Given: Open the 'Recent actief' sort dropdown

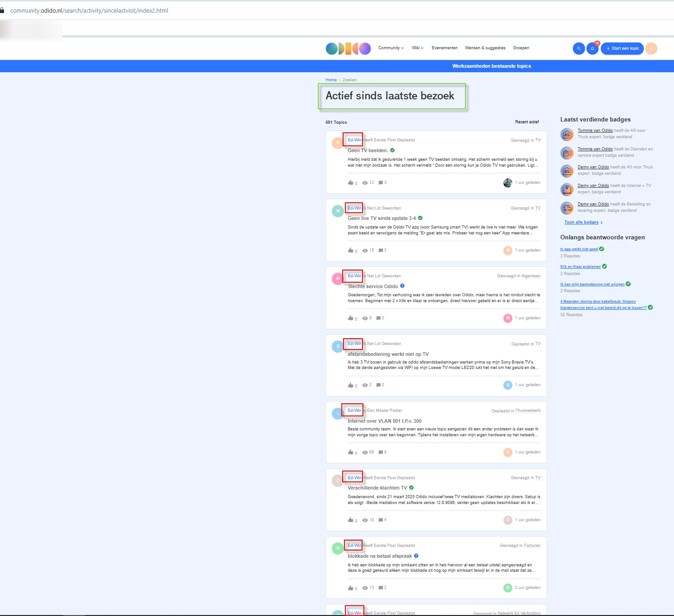Looking at the screenshot, I should [x=530, y=122].
